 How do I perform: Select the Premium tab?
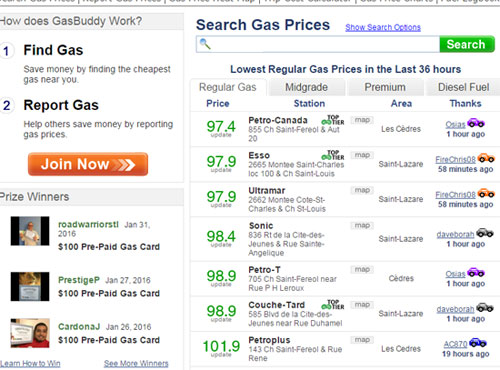[x=385, y=87]
